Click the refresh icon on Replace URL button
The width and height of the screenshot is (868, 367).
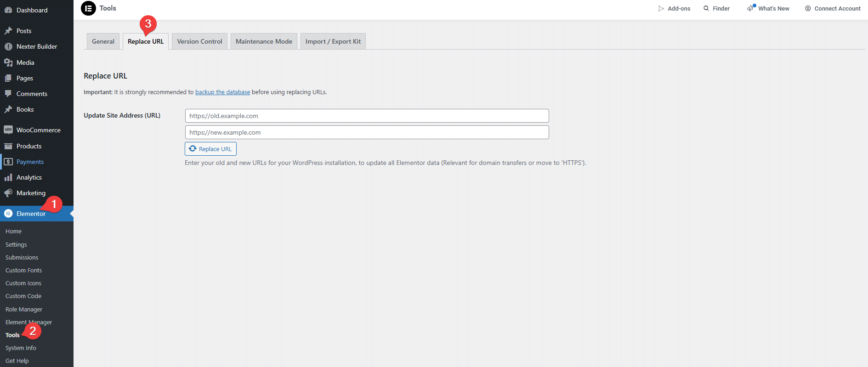click(x=193, y=149)
